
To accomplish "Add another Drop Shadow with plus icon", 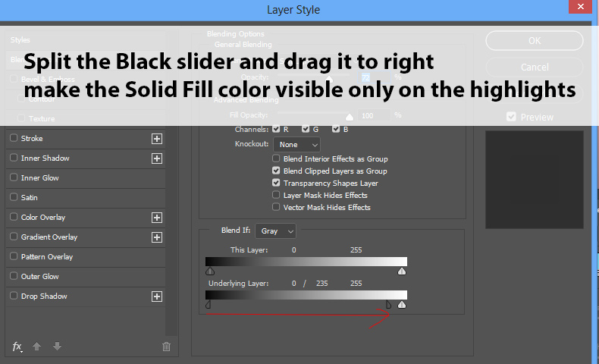I will pos(157,297).
